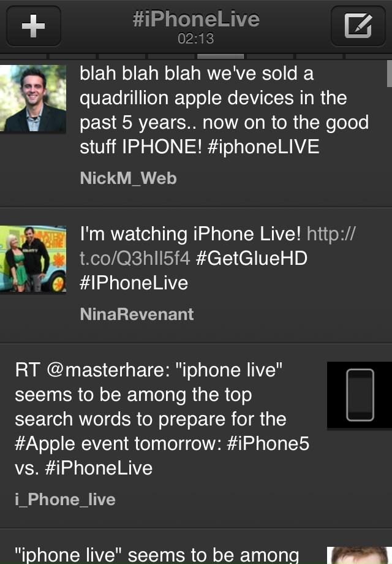Viewport: 392px width, 564px height.
Task: Tap the #Apple hashtag
Action: click(x=45, y=443)
